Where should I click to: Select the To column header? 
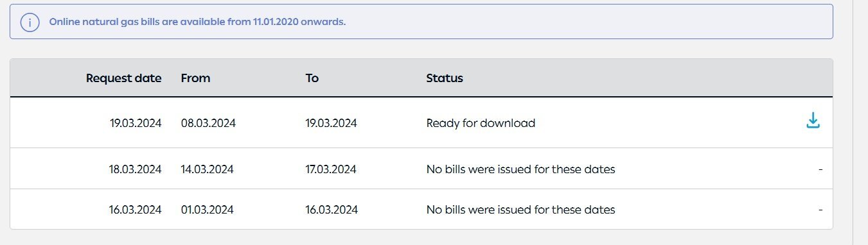(x=312, y=78)
